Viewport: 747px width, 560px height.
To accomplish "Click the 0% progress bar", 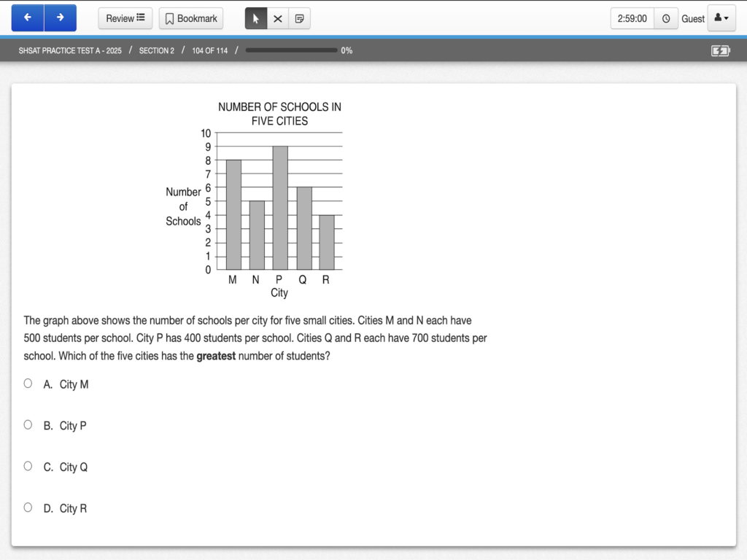I will (x=291, y=50).
